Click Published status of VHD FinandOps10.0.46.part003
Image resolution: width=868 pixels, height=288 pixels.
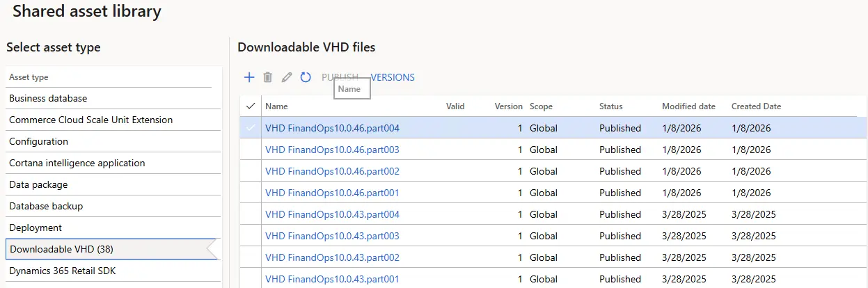pyautogui.click(x=620, y=150)
